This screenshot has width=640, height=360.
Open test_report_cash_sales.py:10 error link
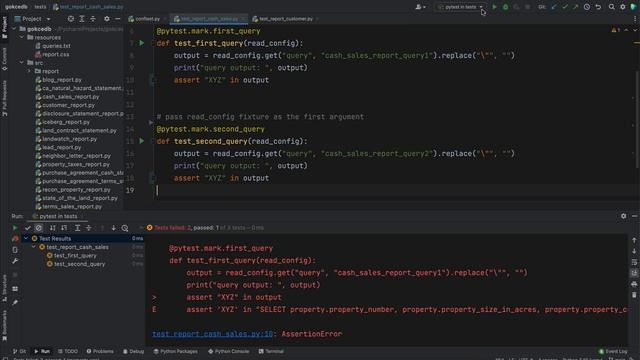click(x=213, y=334)
